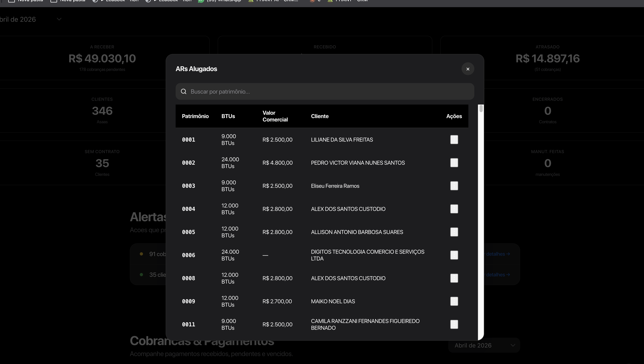644x364 pixels.
Task: Open actions menu for patrimônio 0011
Action: [x=454, y=324]
